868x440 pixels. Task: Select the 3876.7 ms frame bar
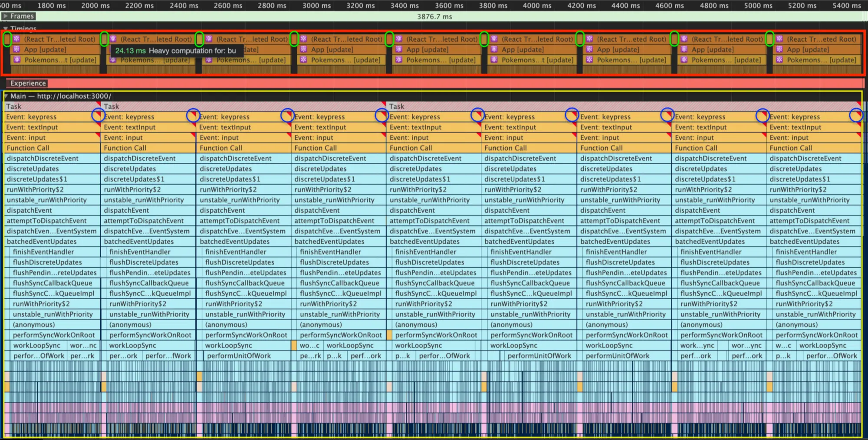tap(434, 17)
